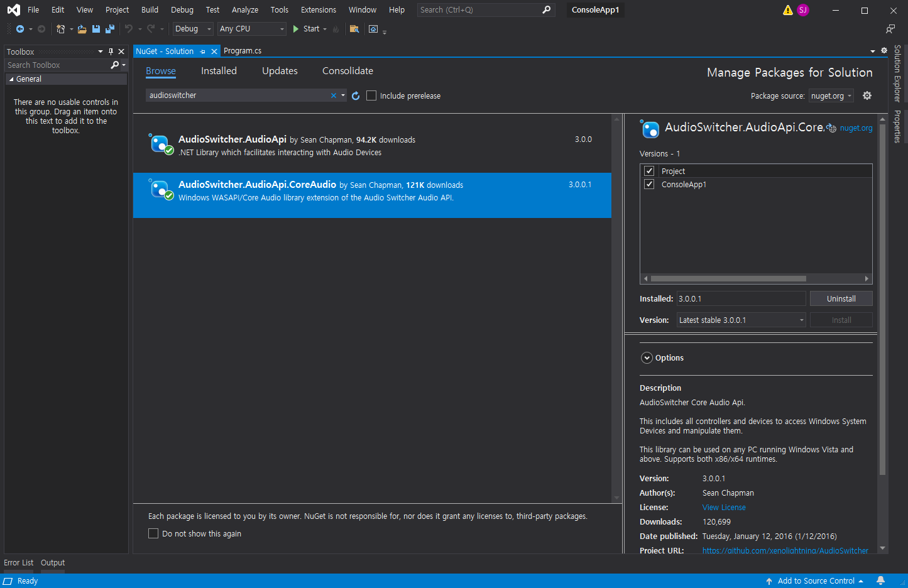Image resolution: width=908 pixels, height=588 pixels.
Task: Refresh the NuGet package list
Action: coord(356,95)
